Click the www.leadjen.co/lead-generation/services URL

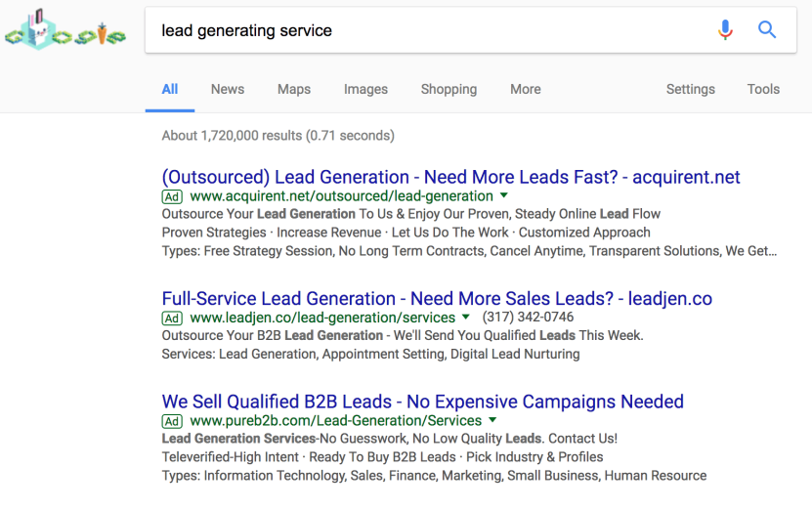click(x=322, y=318)
